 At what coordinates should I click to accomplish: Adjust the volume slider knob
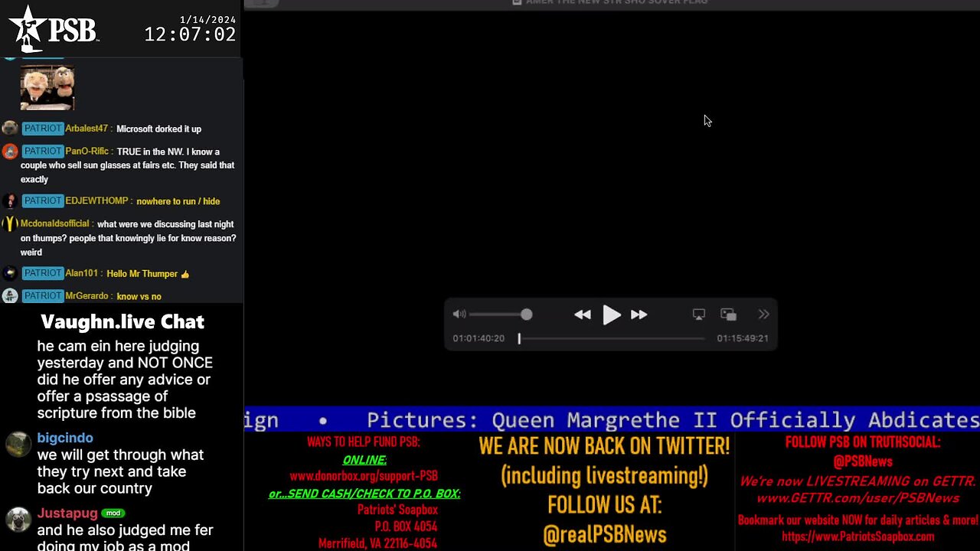click(526, 315)
